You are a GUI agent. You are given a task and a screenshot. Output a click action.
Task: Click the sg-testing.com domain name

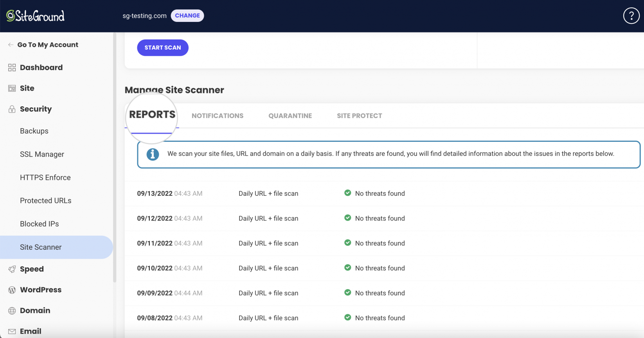(144, 16)
